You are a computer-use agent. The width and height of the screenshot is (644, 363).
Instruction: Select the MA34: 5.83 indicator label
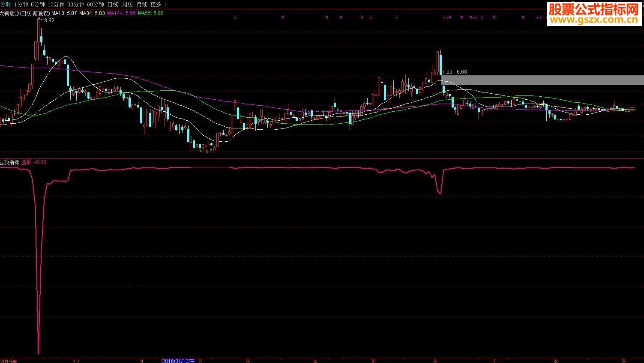pyautogui.click(x=92, y=13)
